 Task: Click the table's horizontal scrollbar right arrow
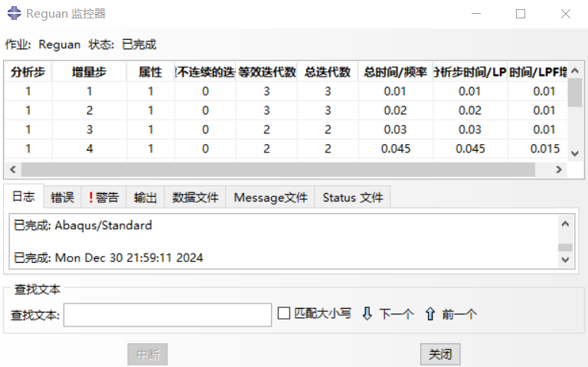(559, 169)
